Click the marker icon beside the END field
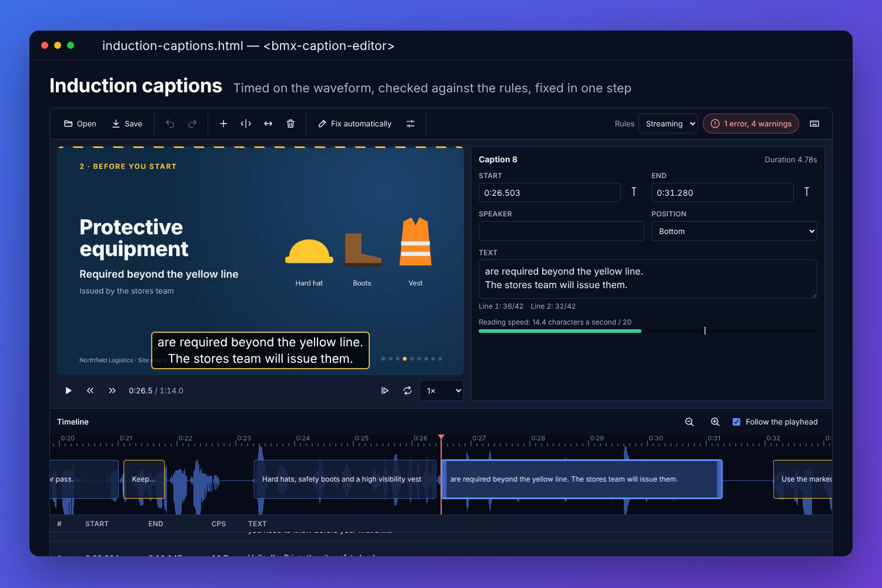This screenshot has height=588, width=882. pyautogui.click(x=807, y=192)
